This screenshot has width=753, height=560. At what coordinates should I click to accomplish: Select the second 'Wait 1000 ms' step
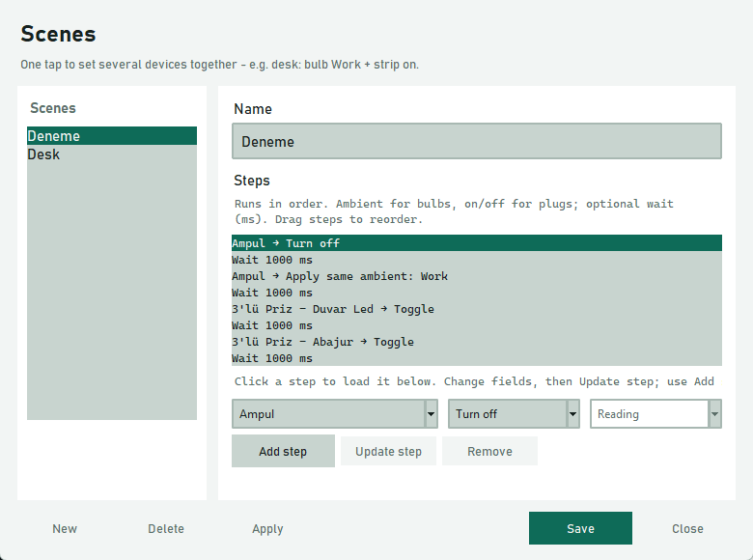coord(476,293)
